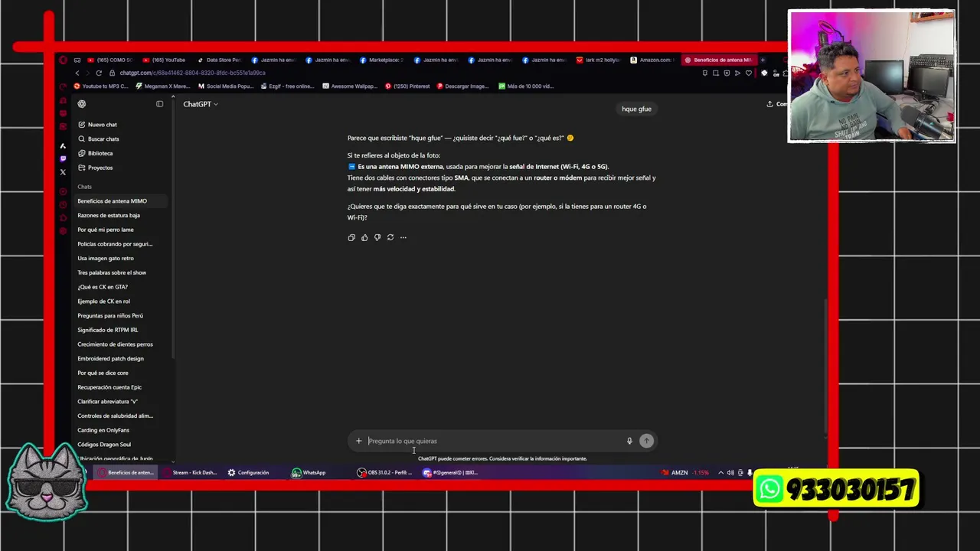Switch to "Amazon.com" tab
The height and width of the screenshot is (551, 980).
(653, 60)
